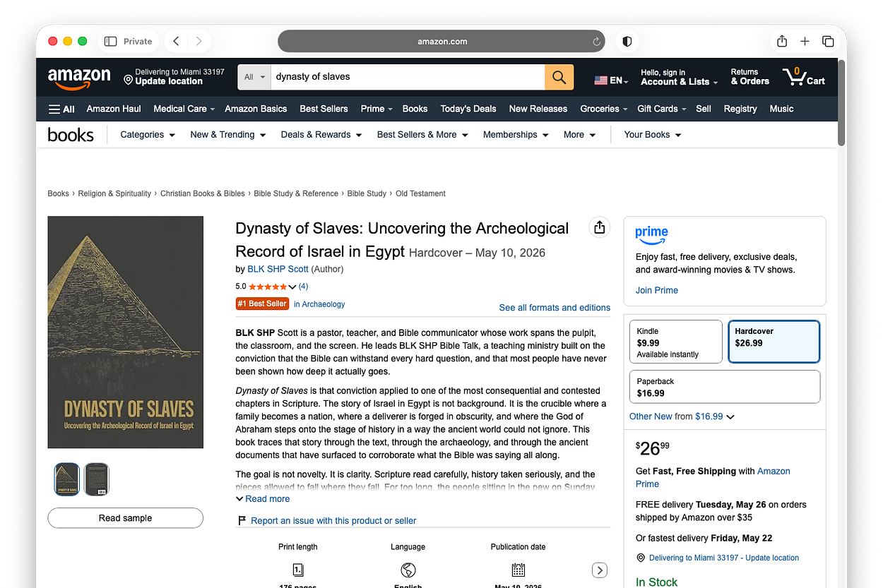This screenshot has height=588, width=883.
Task: Expand the Categories dropdown
Action: [148, 135]
